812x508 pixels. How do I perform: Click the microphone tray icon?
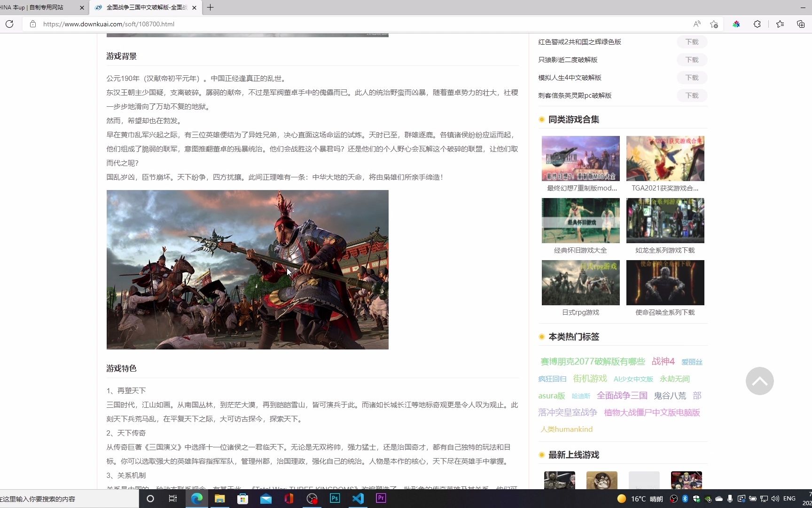tap(730, 499)
